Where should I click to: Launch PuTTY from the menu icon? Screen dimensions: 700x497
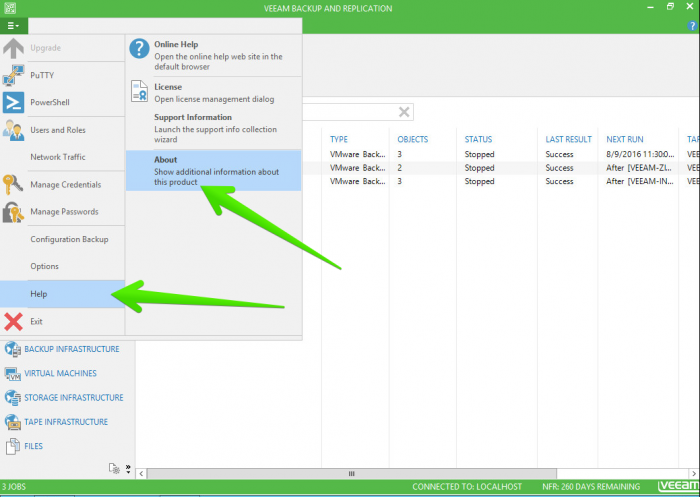tap(13, 75)
